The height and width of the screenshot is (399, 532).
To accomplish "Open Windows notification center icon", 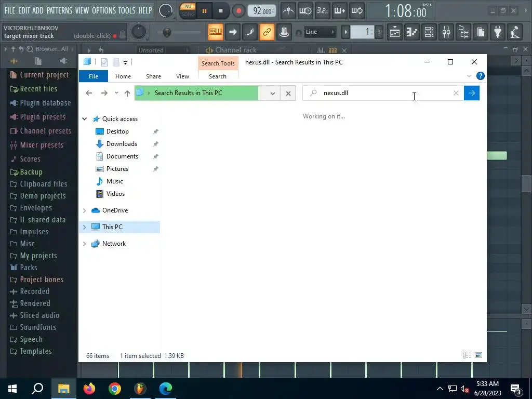I will coord(516,389).
